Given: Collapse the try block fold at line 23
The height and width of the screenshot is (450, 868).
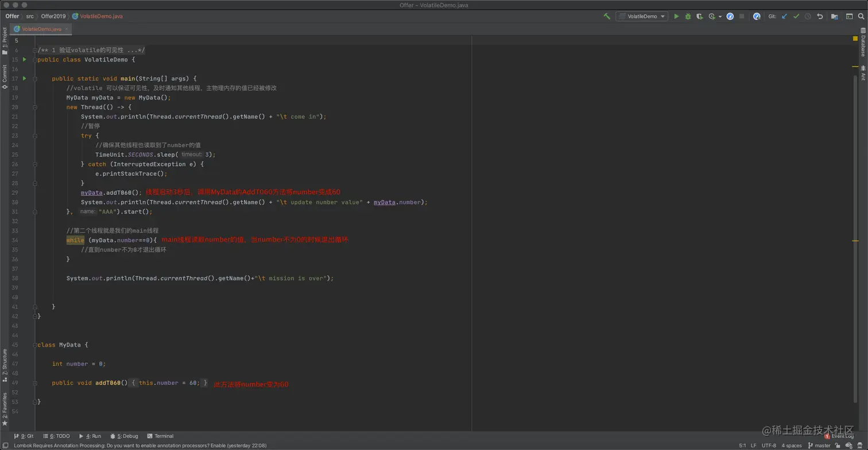Looking at the screenshot, I should coord(35,136).
